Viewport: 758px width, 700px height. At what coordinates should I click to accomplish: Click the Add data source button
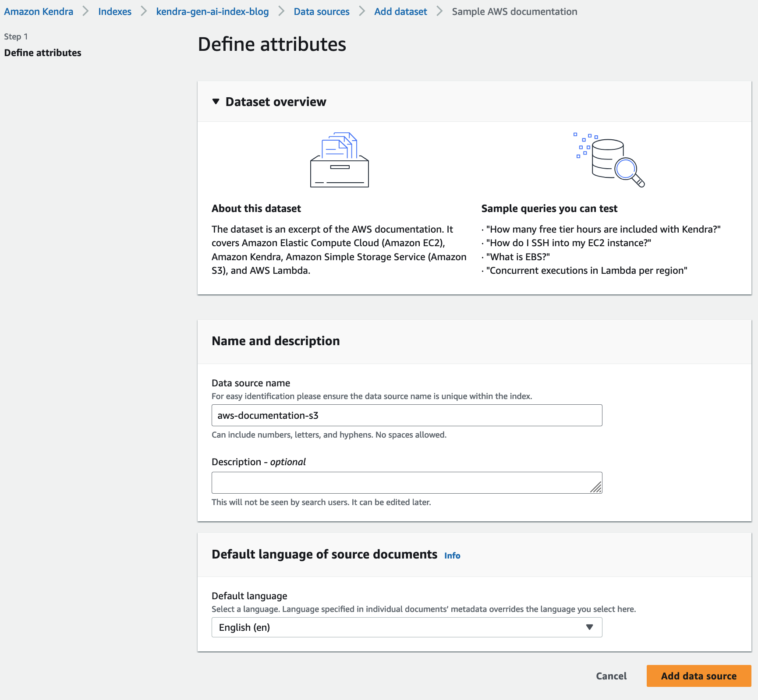[699, 676]
